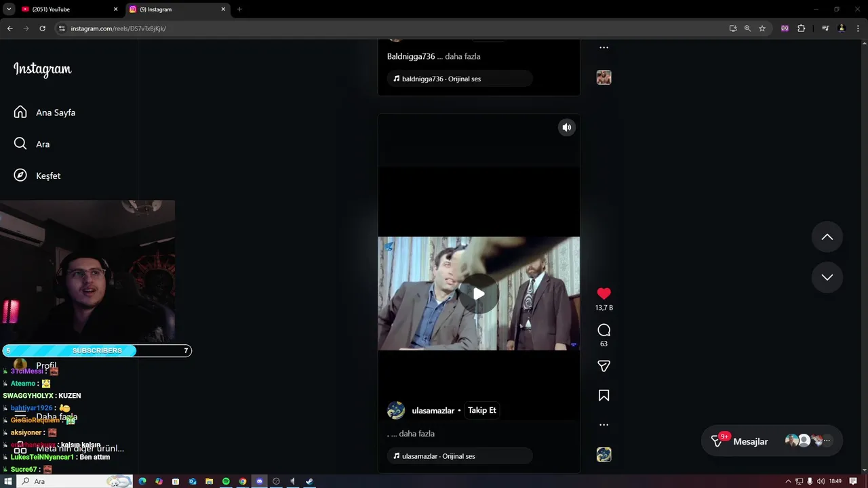Go back in browser history
868x488 pixels.
point(9,28)
